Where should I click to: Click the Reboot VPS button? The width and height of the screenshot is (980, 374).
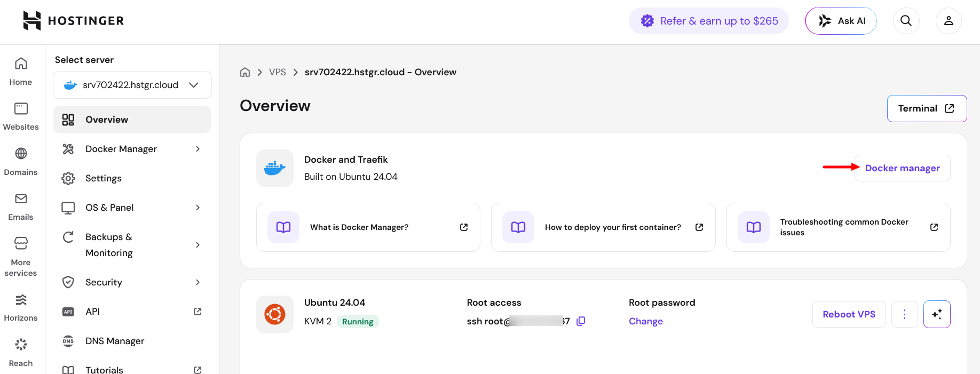coord(849,314)
